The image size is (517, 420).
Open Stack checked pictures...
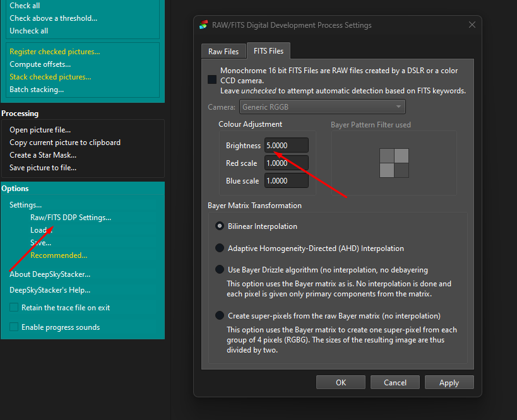pos(50,77)
